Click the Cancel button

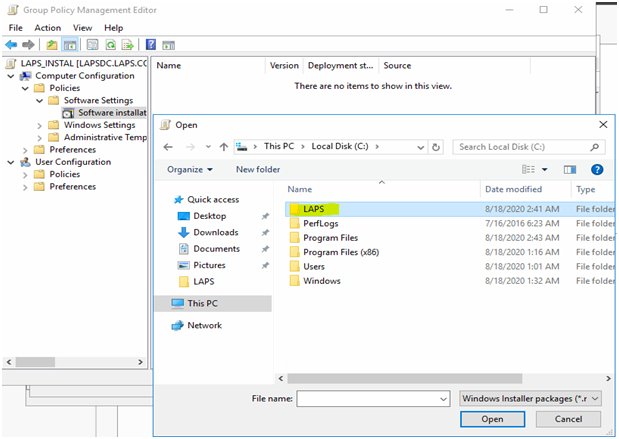coord(568,419)
